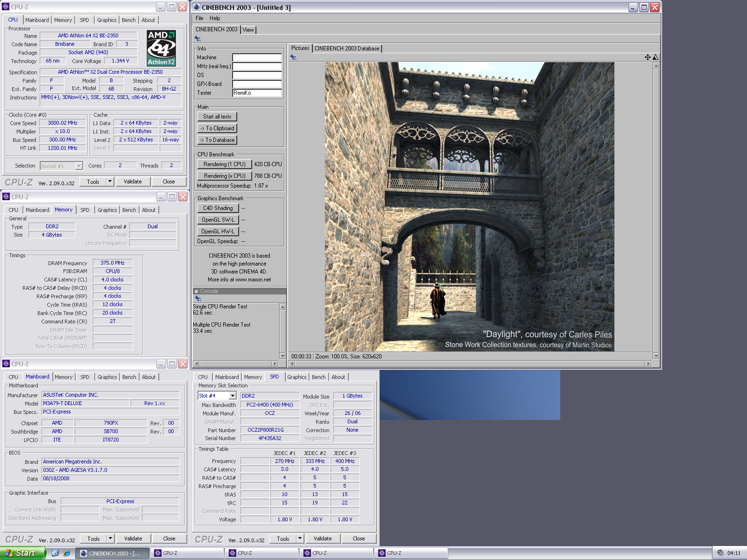Click the To Database button
Viewport: 747px width, 560px height.
(217, 140)
